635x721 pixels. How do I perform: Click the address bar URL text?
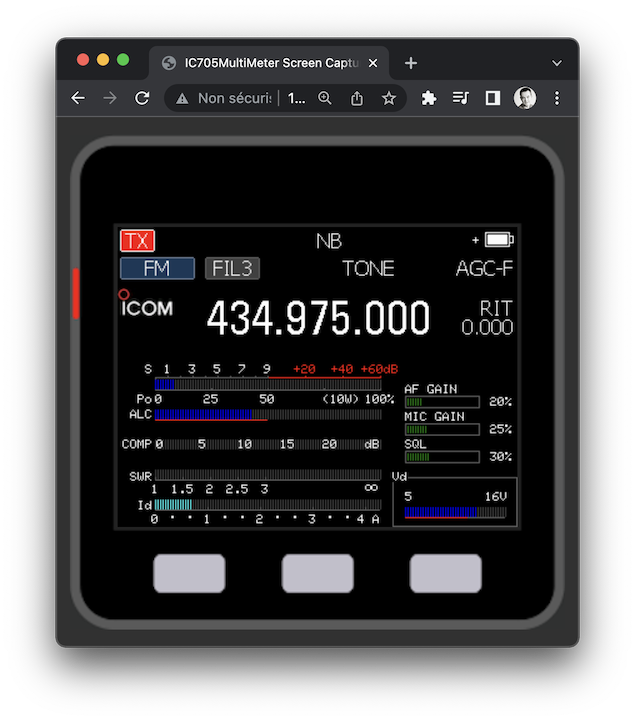coord(296,98)
